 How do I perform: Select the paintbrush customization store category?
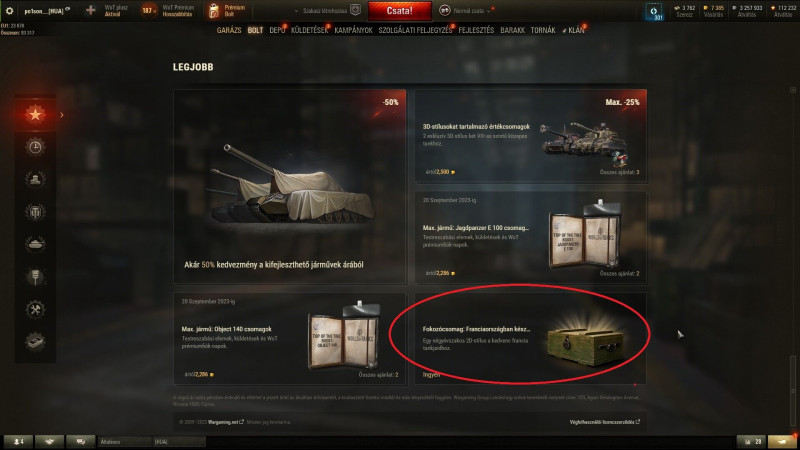point(35,277)
